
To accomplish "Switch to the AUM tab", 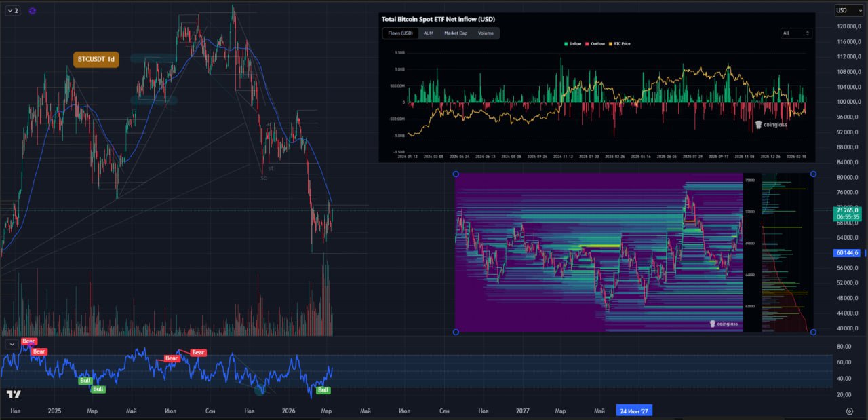I will [x=429, y=33].
